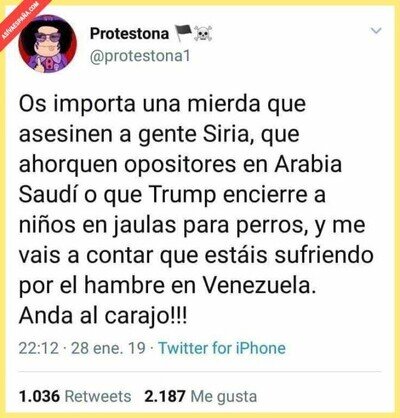The height and width of the screenshot is (418, 400).
Task: Click the word Venezuela in the tweet
Action: click(x=259, y=286)
